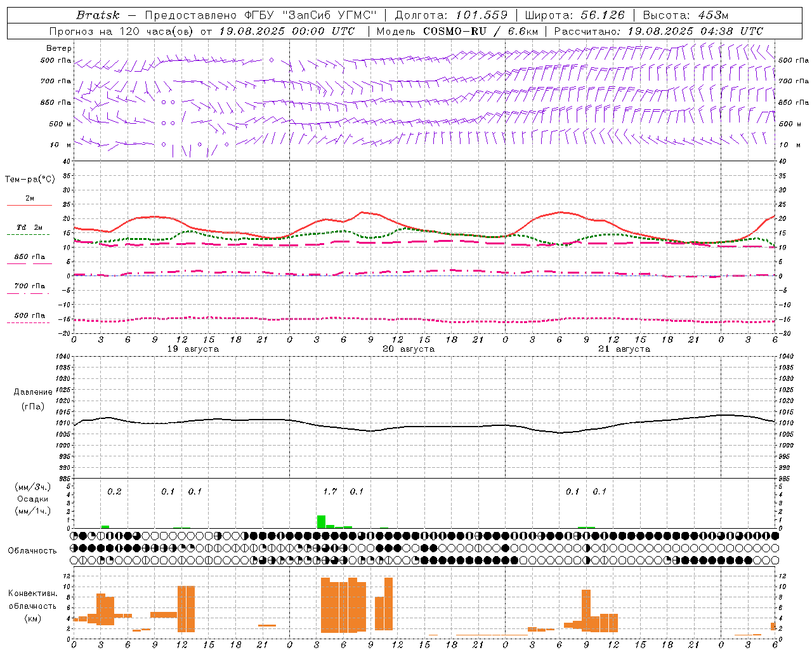Click the (мм/1ч.) precipitation unit label

pos(33,511)
